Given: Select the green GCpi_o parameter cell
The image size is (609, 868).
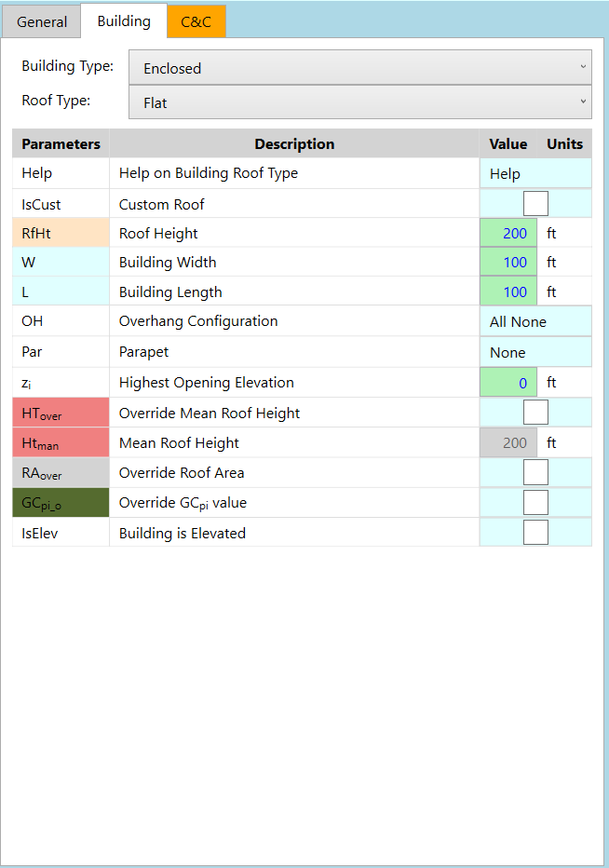Looking at the screenshot, I should (61, 503).
